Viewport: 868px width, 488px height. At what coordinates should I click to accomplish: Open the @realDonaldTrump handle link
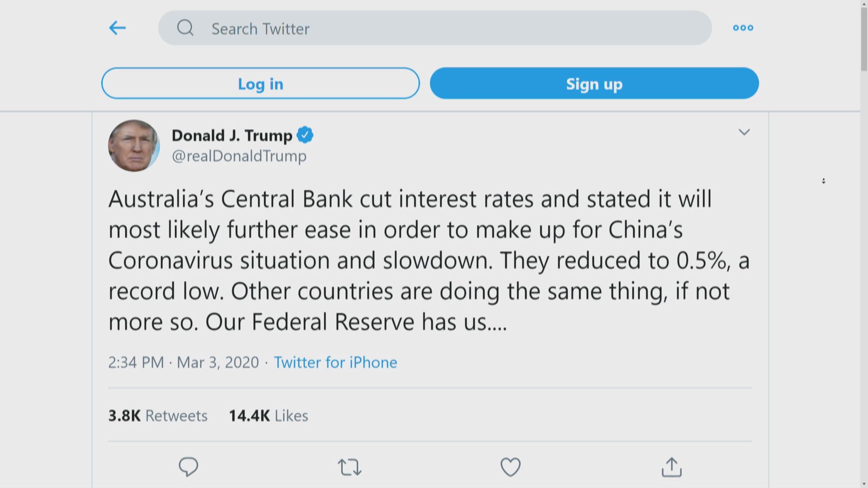pyautogui.click(x=239, y=156)
